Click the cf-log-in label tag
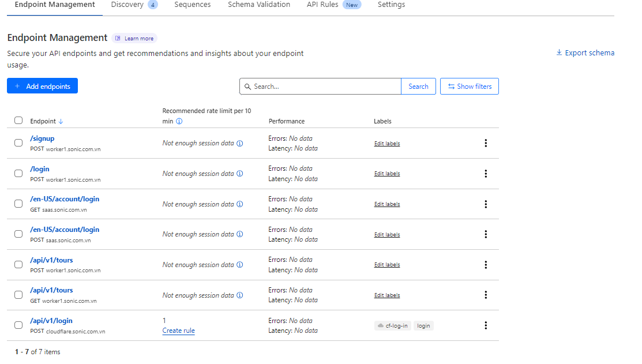 [393, 326]
